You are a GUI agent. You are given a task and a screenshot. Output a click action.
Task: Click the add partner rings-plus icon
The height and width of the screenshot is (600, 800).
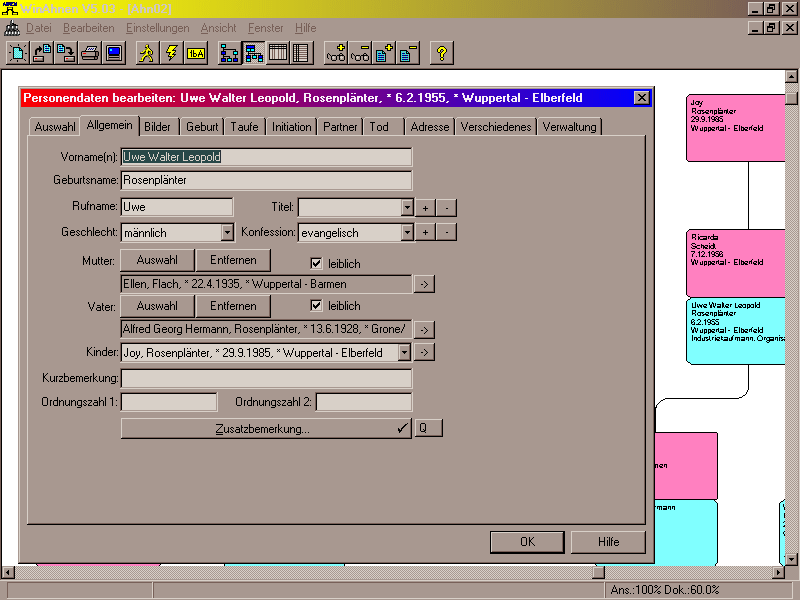click(336, 53)
